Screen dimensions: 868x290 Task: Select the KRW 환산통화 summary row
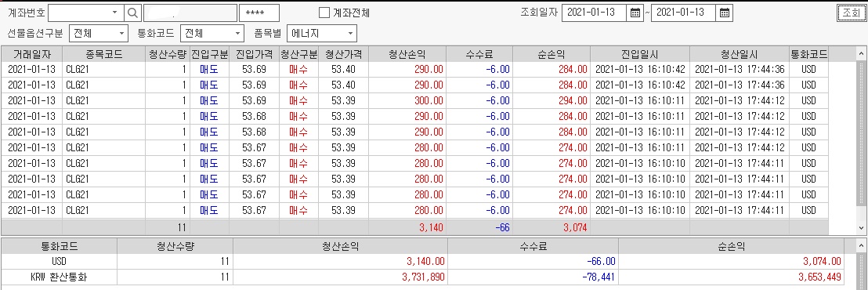(421, 276)
